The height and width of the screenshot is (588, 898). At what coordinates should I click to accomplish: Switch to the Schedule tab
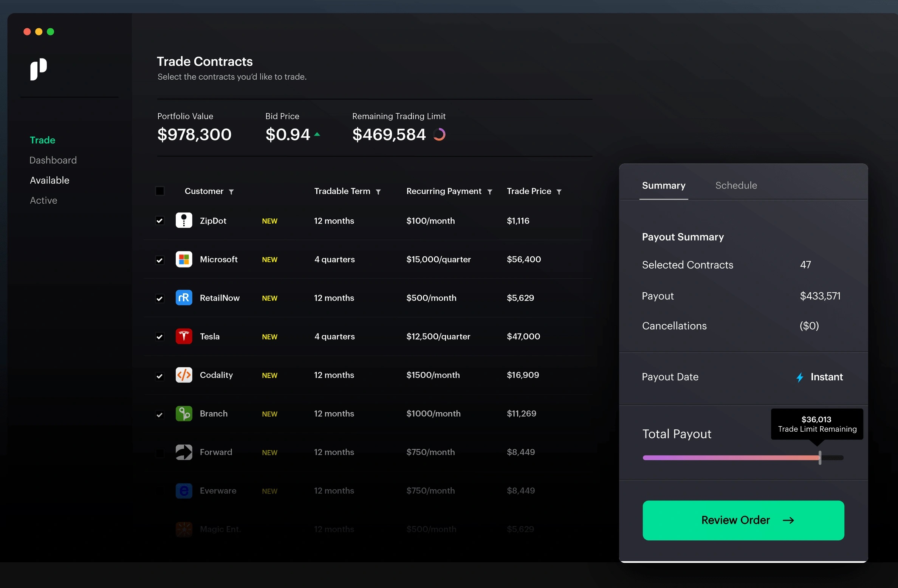(x=736, y=185)
